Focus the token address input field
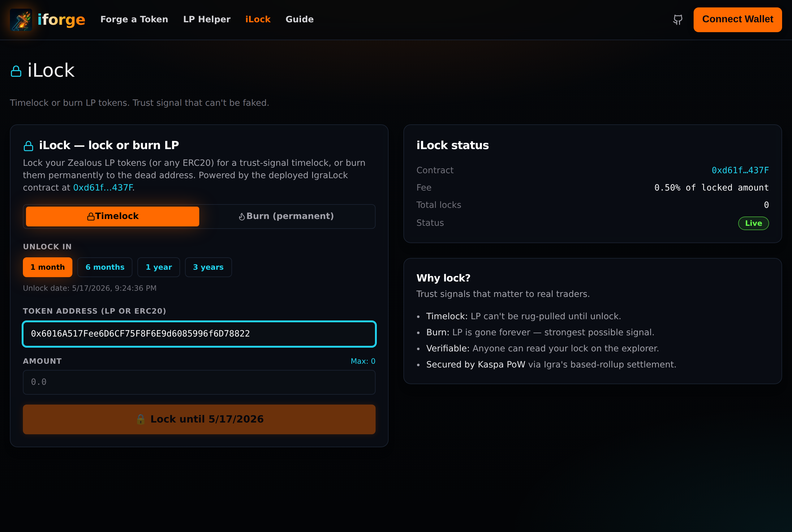The height and width of the screenshot is (532, 792). click(x=199, y=333)
